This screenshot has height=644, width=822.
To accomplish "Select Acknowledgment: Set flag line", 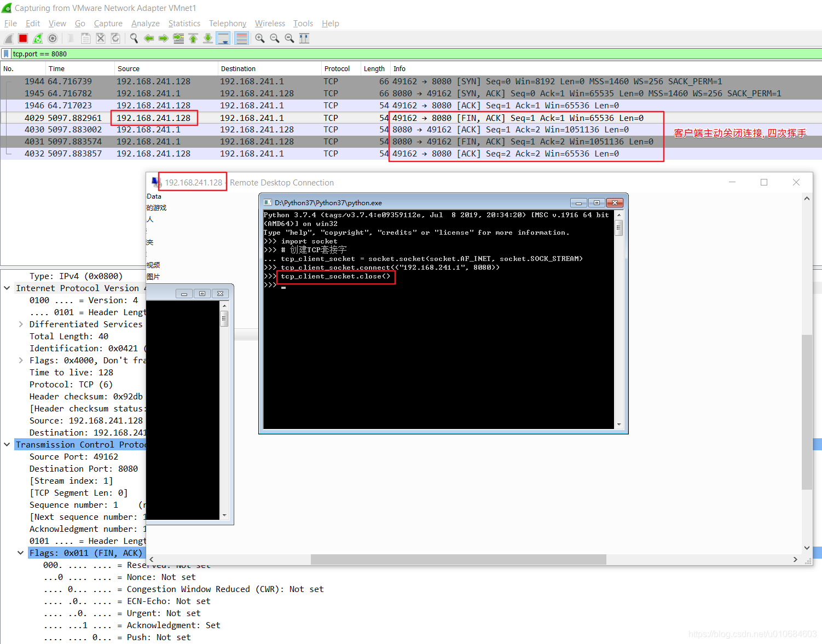I will pos(132,625).
